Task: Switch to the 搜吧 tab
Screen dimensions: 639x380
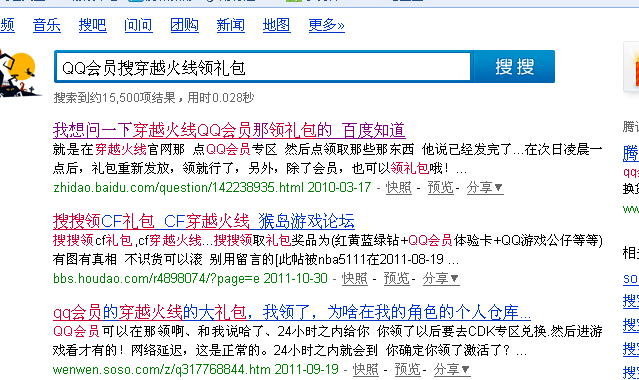Action: (x=93, y=25)
